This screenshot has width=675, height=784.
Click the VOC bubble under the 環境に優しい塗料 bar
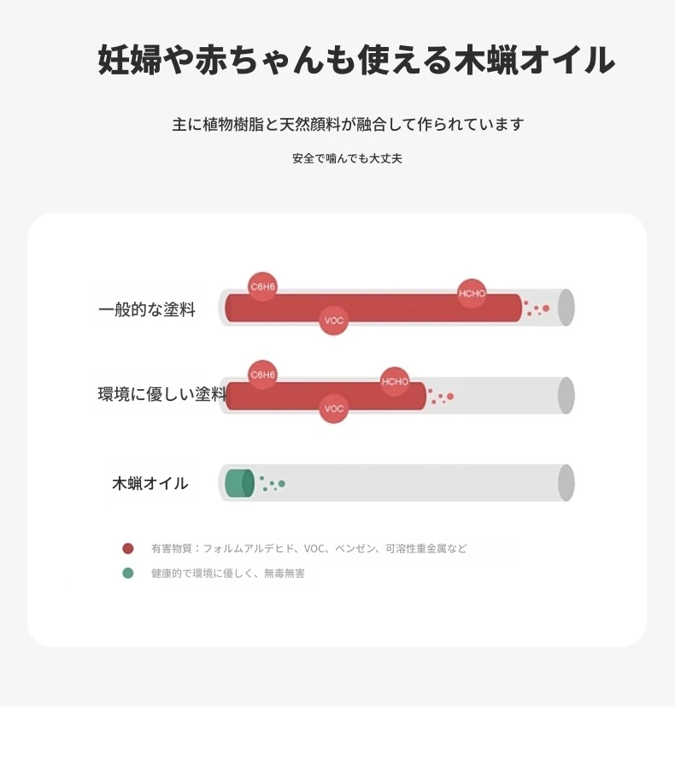click(334, 409)
